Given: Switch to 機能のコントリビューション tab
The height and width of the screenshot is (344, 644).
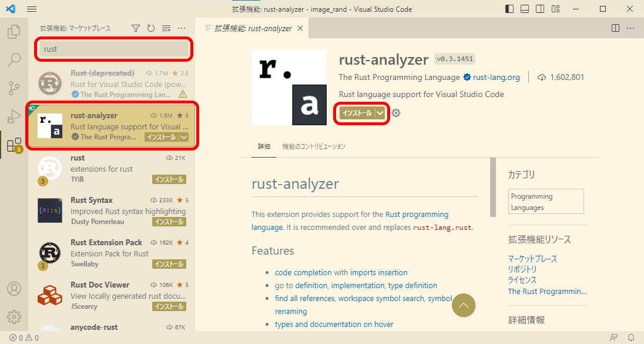Looking at the screenshot, I should 314,146.
